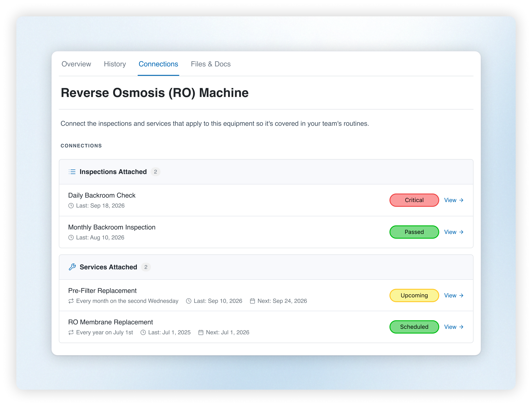Click the CONNECTIONS section label
This screenshot has height=406, width=532.
pos(81,146)
